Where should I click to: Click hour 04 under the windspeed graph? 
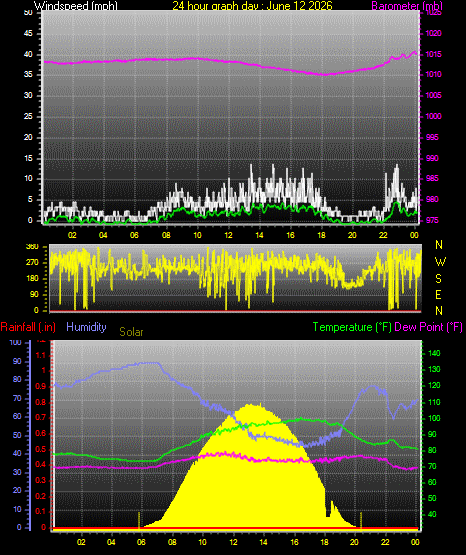[x=103, y=235]
